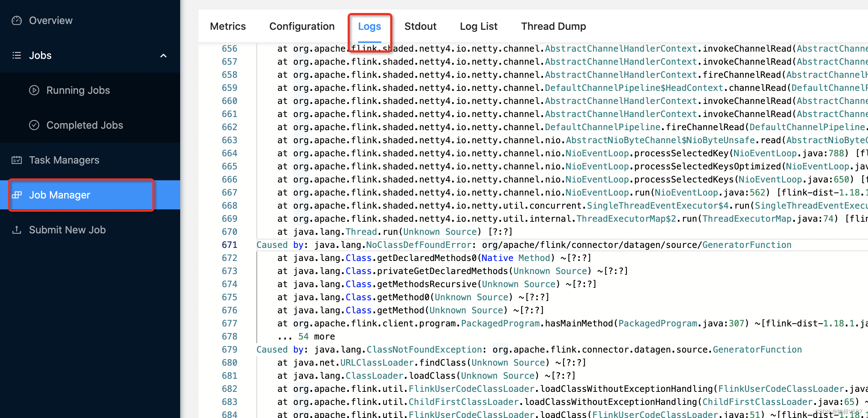Select Job Manager in sidebar

tap(90, 195)
